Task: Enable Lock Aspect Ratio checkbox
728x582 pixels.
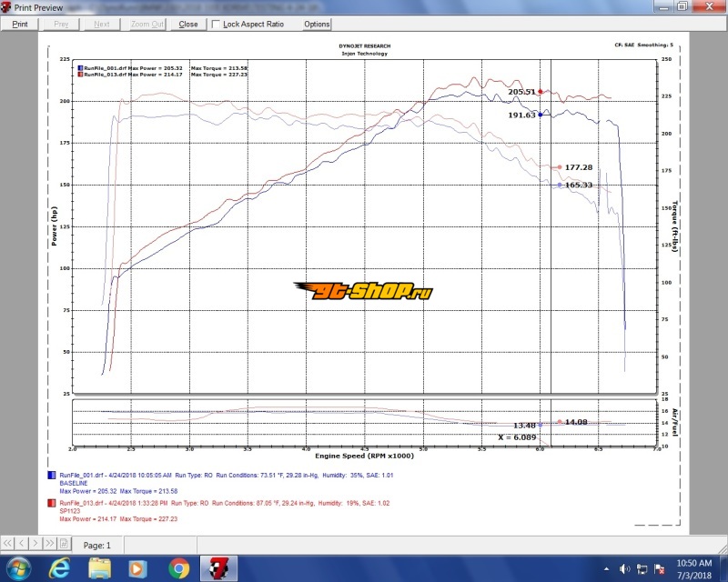Action: [x=217, y=25]
